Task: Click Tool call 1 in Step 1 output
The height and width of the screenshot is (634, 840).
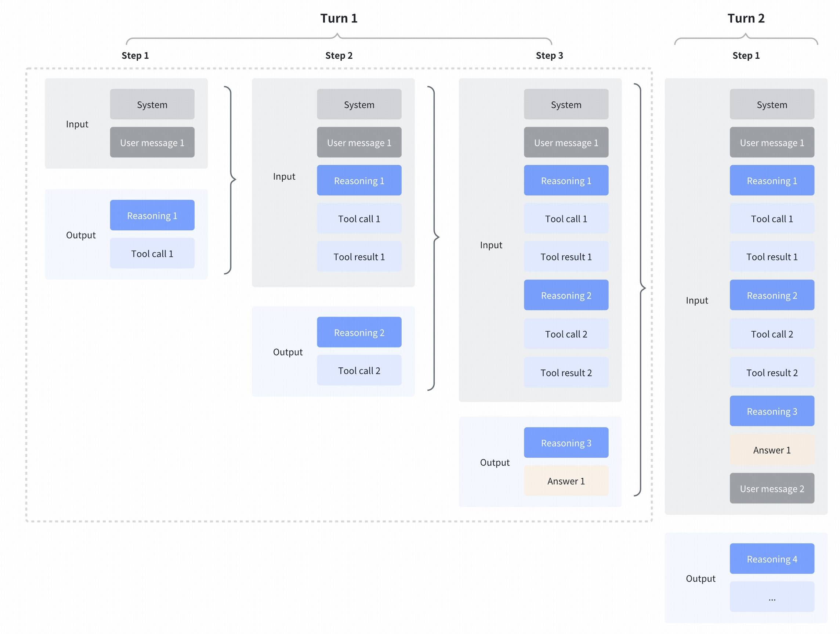Action: click(x=152, y=253)
